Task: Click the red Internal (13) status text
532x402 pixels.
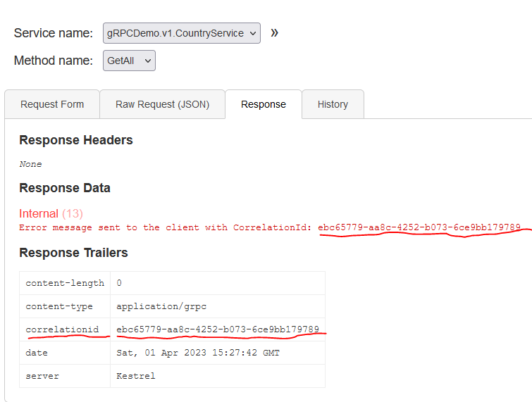Action: click(x=51, y=213)
